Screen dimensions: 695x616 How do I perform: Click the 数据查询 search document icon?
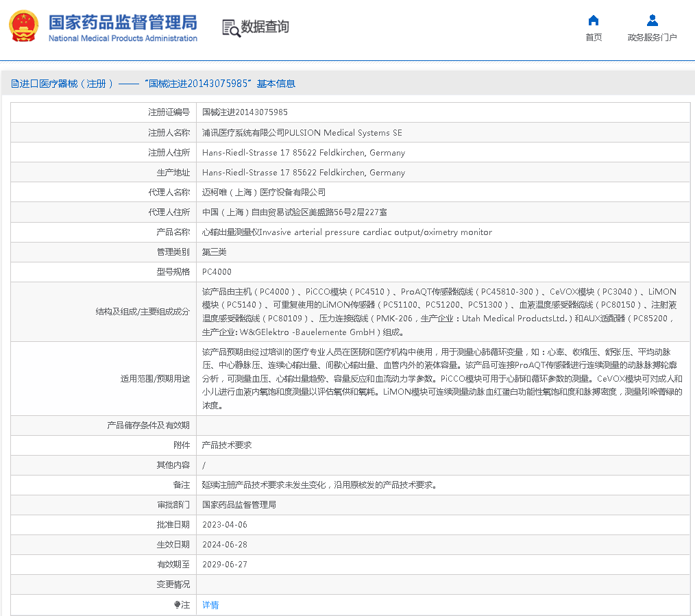coord(230,27)
